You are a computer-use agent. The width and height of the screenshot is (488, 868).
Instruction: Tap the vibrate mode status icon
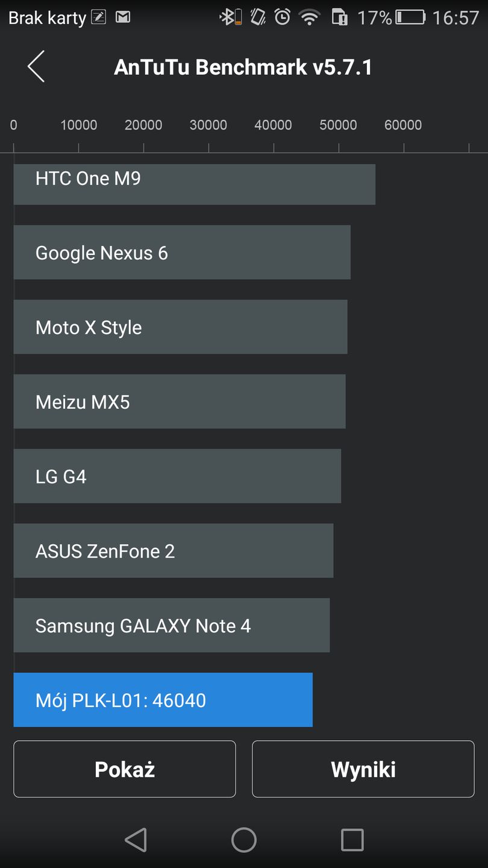pos(258,17)
